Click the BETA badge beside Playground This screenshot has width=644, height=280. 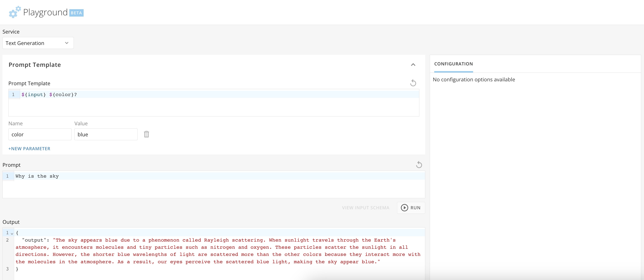tap(76, 13)
